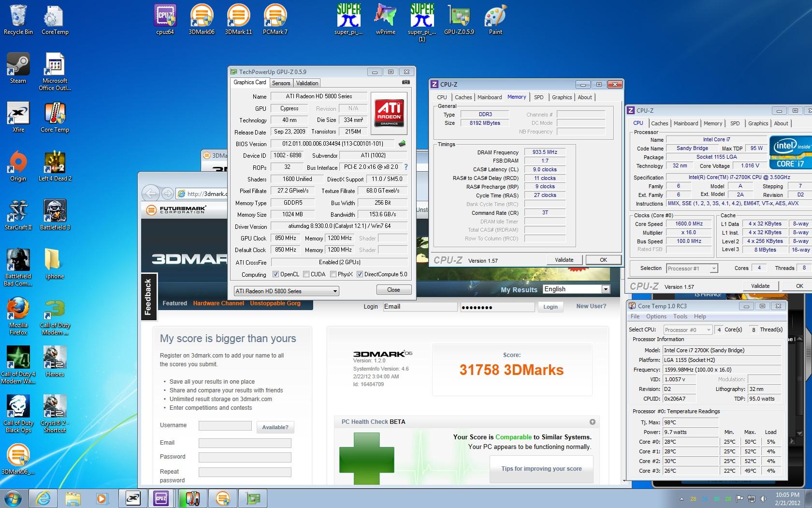Launch the PCMark 7 desktop icon
Screen dimensions: 812x508
[275, 19]
